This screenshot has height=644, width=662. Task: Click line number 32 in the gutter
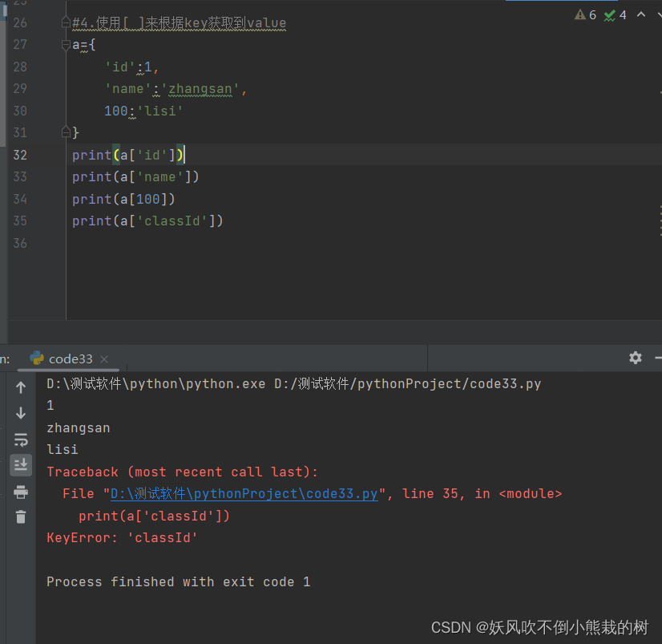[20, 155]
